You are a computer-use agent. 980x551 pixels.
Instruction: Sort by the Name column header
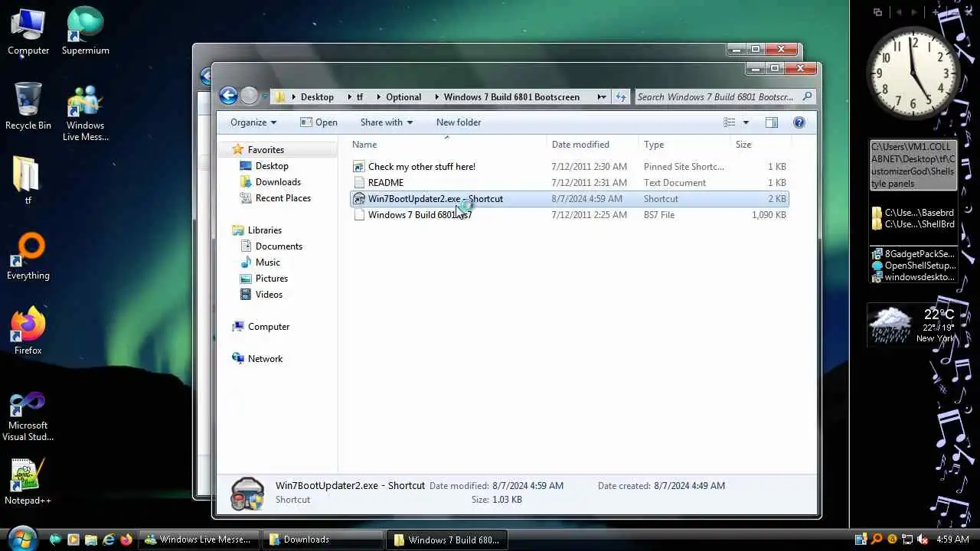[449, 145]
